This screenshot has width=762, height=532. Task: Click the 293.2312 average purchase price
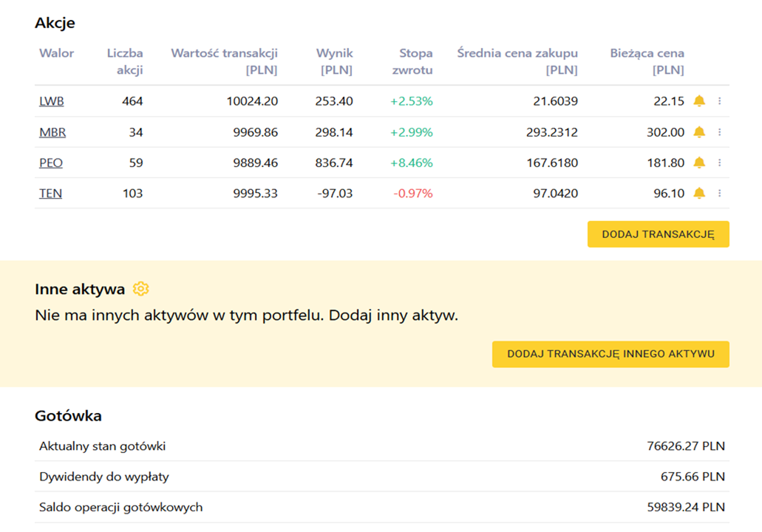click(x=552, y=132)
